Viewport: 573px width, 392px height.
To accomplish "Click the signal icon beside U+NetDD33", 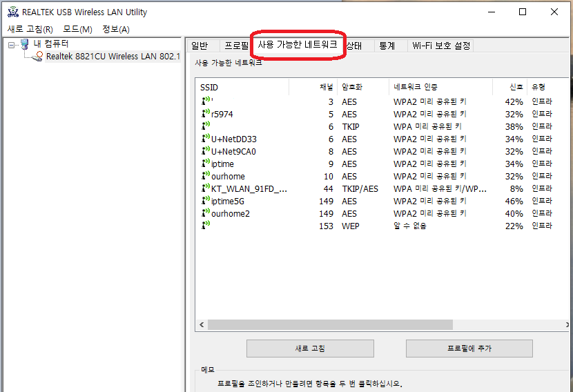I will [x=206, y=138].
